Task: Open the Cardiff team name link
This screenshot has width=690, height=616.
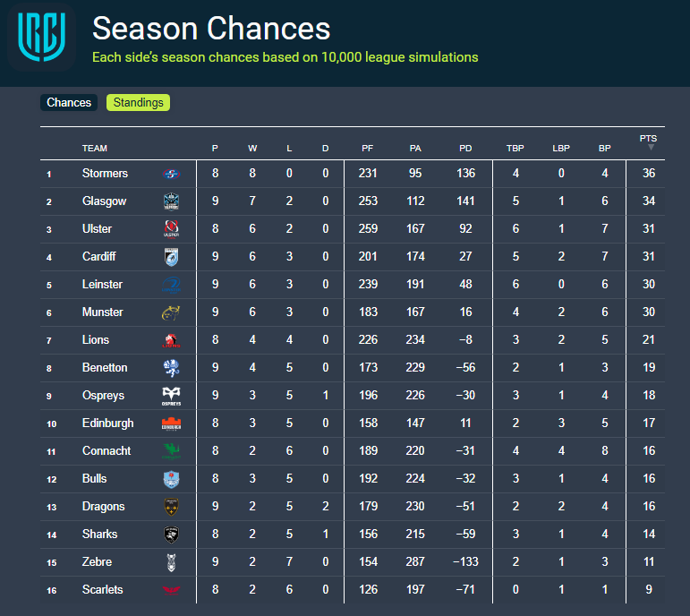Action: point(98,257)
